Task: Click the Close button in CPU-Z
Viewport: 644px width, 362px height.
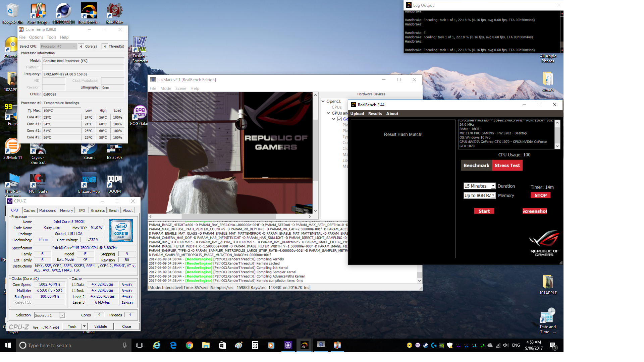Action: pyautogui.click(x=126, y=326)
